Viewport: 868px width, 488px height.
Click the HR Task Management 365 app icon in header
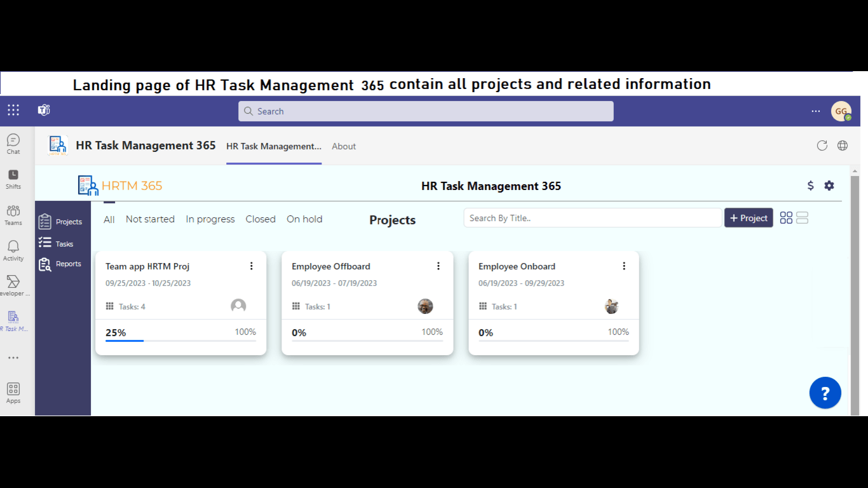58,146
